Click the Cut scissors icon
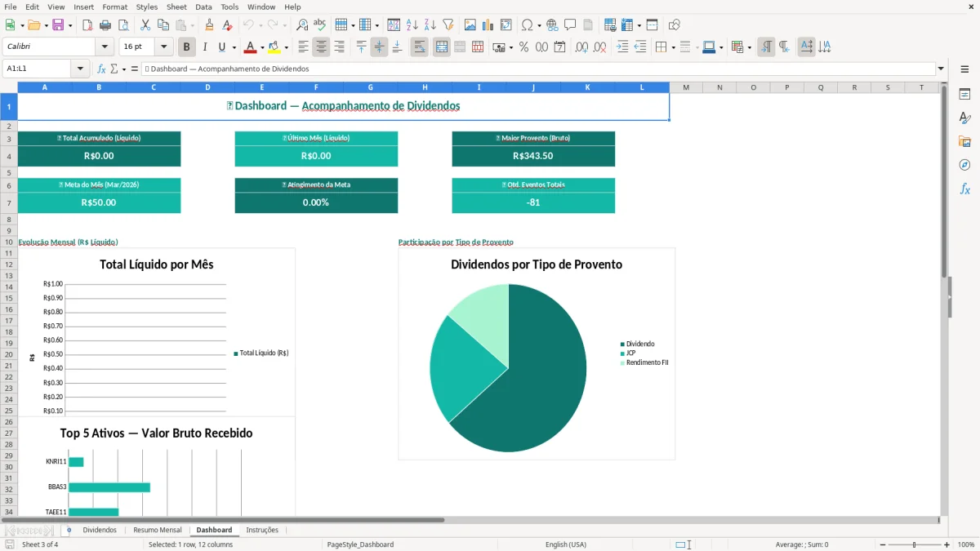The height and width of the screenshot is (551, 980). point(145,25)
